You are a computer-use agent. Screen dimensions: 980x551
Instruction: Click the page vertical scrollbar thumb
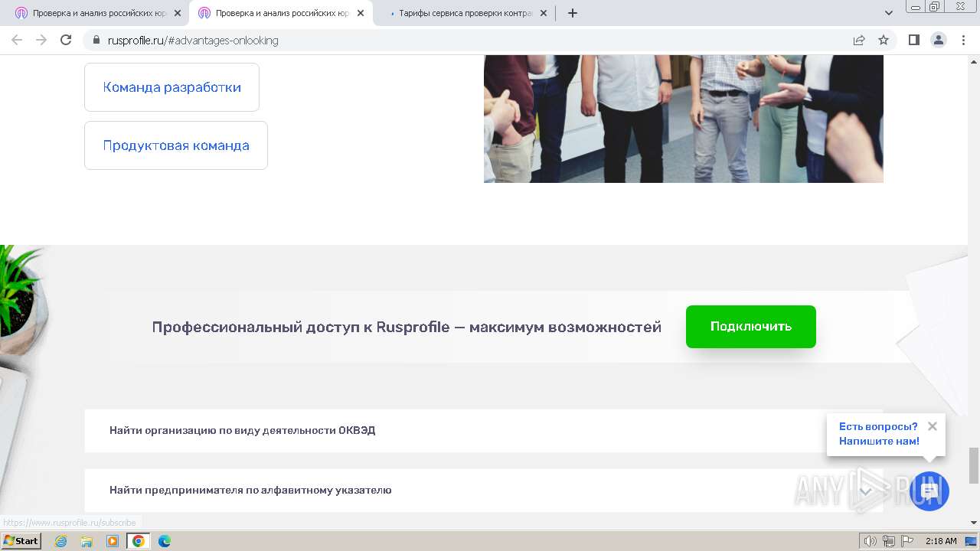(974, 465)
